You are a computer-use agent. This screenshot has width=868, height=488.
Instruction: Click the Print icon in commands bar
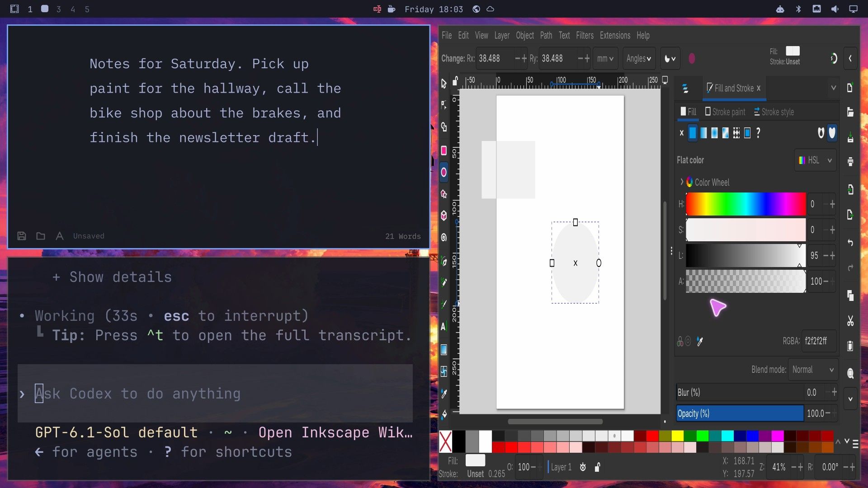(850, 161)
